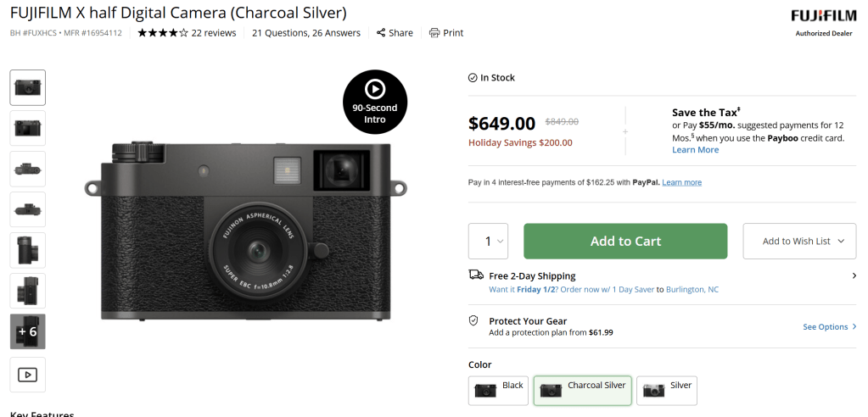This screenshot has width=868, height=417.
Task: Click the Print icon
Action: (x=434, y=33)
